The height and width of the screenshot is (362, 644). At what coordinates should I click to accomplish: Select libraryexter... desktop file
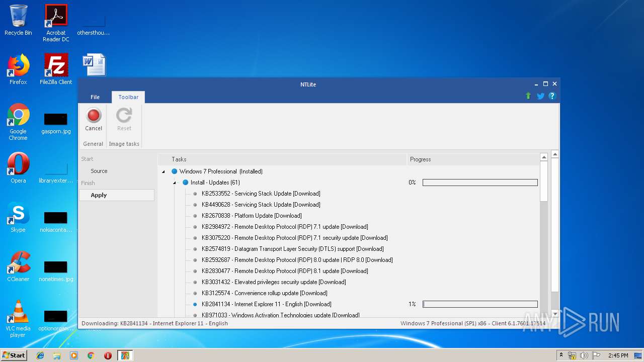(56, 172)
